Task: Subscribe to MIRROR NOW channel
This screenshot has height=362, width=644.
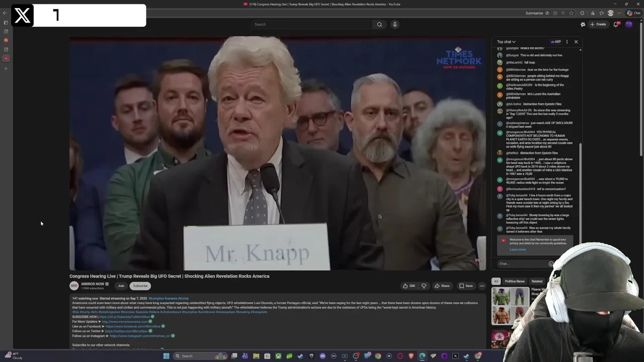Action: pos(140,286)
